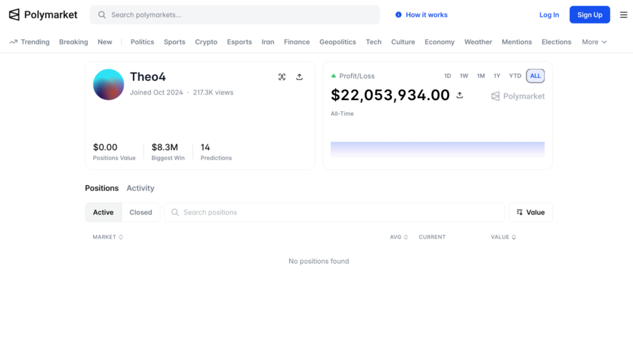This screenshot has height=364, width=633.
Task: Click the sort icon in Value button
Action: (519, 212)
